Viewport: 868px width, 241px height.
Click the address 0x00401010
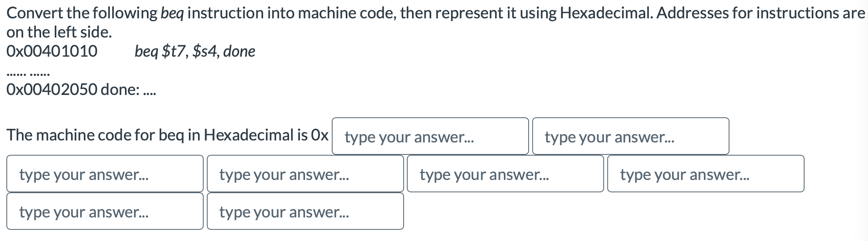[x=52, y=51]
